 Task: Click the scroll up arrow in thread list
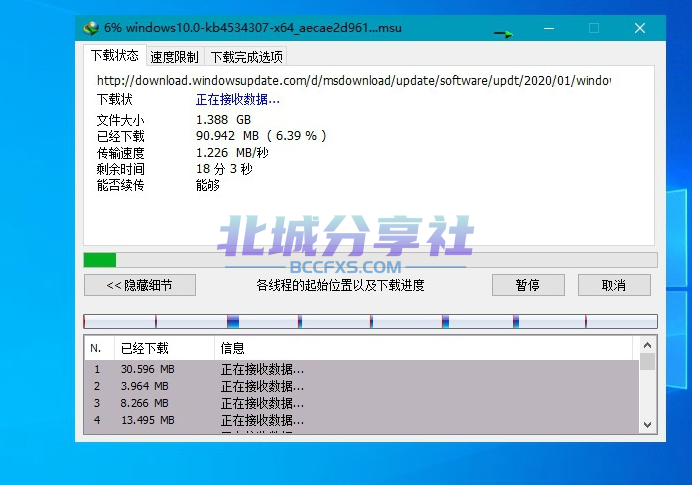pos(648,345)
